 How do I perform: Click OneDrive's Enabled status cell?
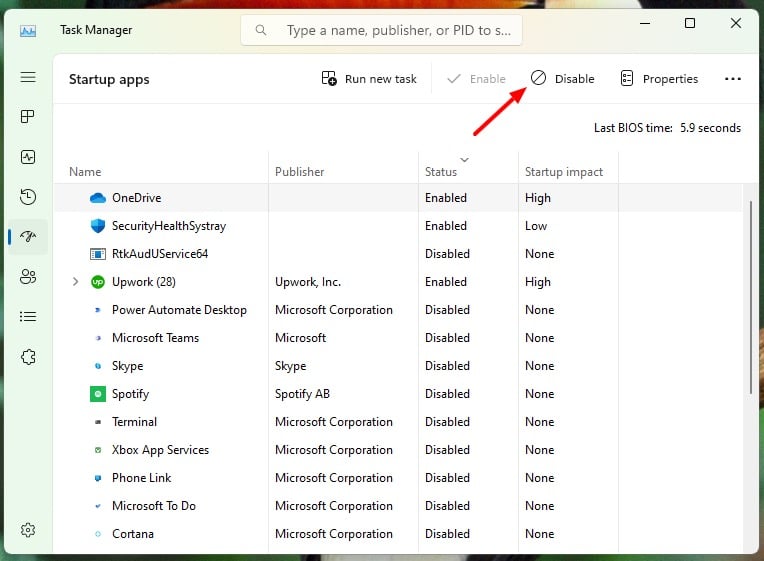point(445,198)
